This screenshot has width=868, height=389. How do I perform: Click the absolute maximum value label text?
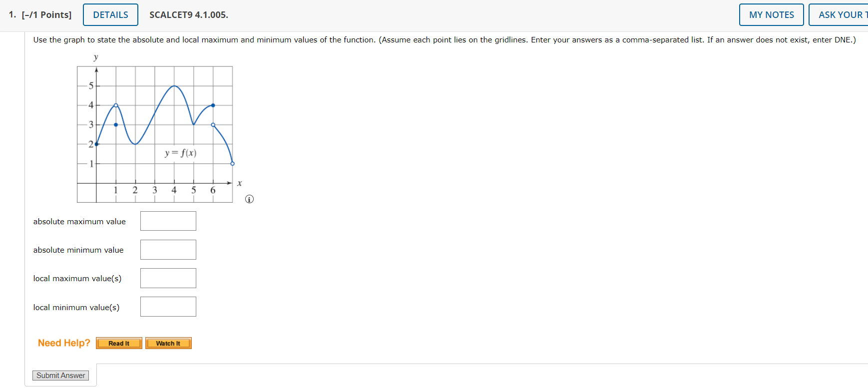click(79, 221)
